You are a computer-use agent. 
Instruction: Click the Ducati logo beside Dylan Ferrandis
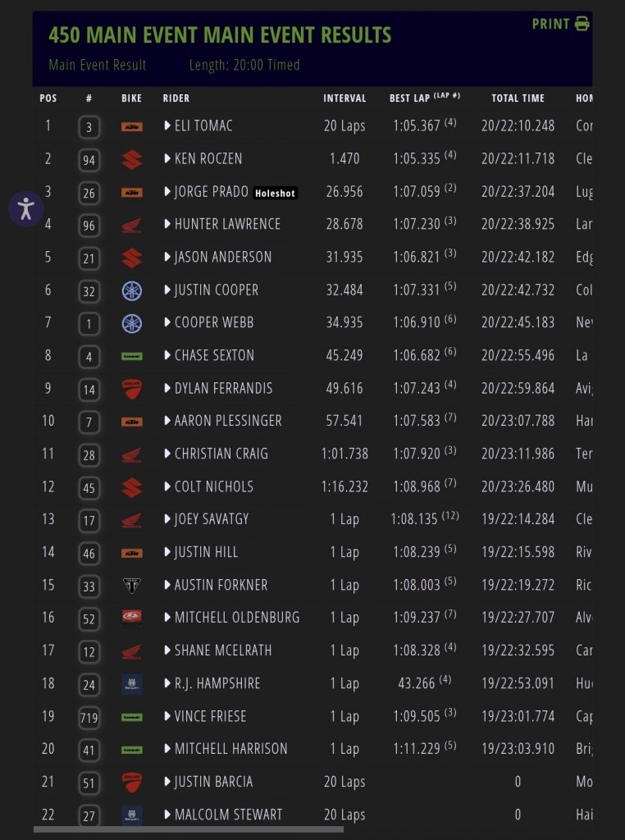click(131, 389)
